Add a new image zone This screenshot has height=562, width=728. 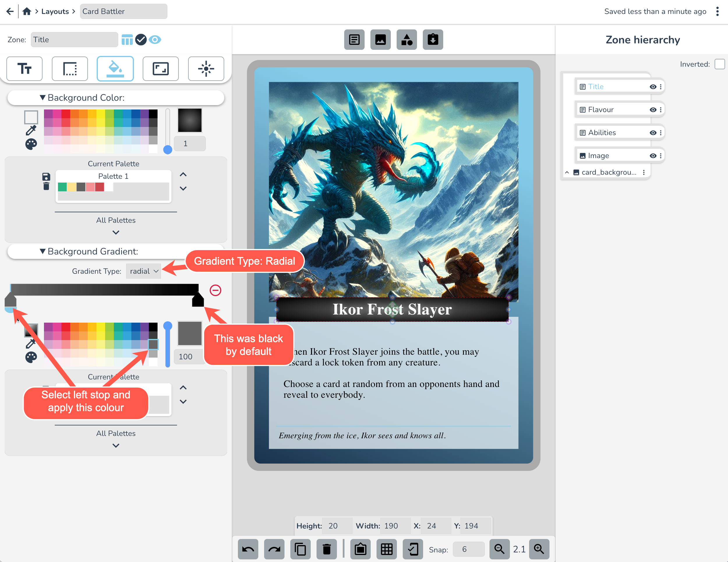click(x=380, y=40)
